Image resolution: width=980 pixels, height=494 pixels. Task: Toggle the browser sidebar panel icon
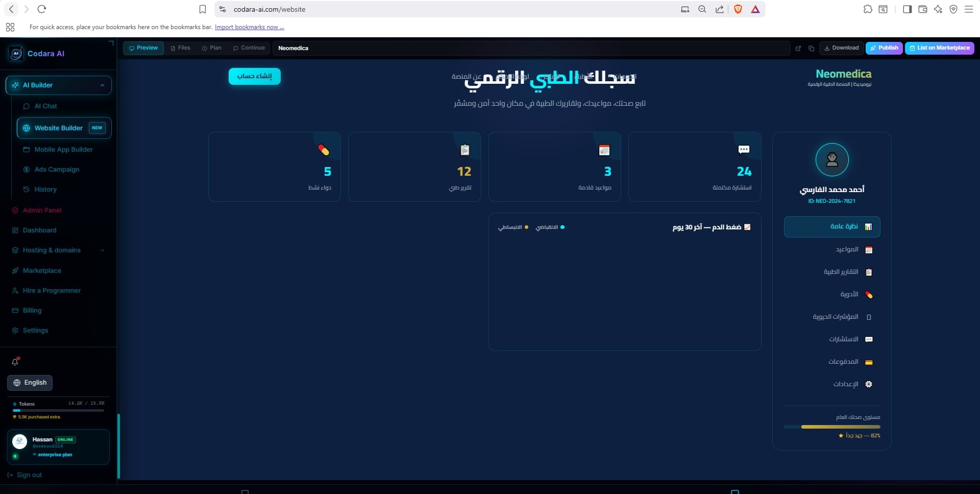[907, 9]
